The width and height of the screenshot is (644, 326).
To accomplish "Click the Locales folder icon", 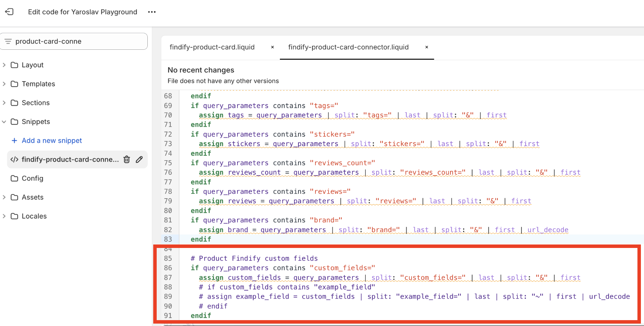I will coord(14,216).
